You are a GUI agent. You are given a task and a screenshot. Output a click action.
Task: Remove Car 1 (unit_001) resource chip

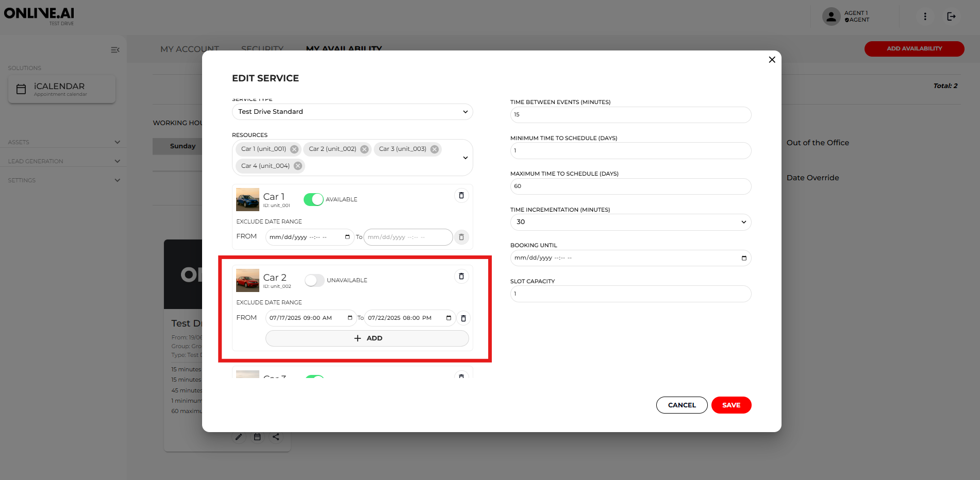click(294, 149)
